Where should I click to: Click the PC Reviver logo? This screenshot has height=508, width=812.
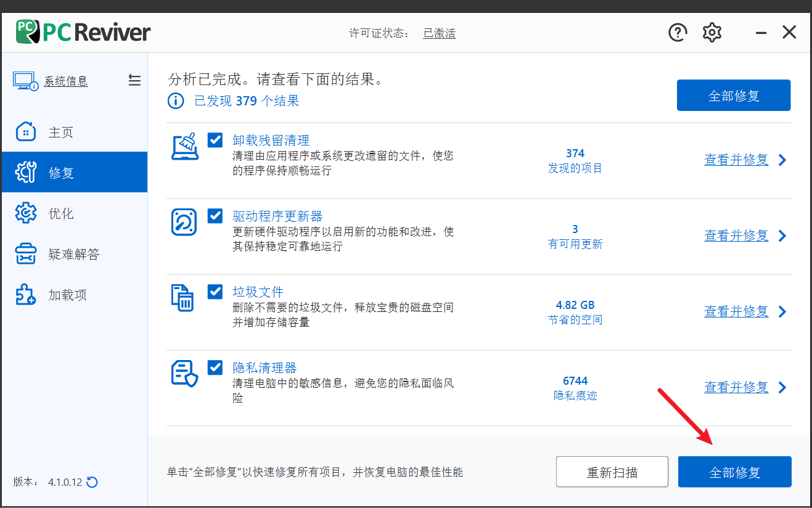click(83, 33)
